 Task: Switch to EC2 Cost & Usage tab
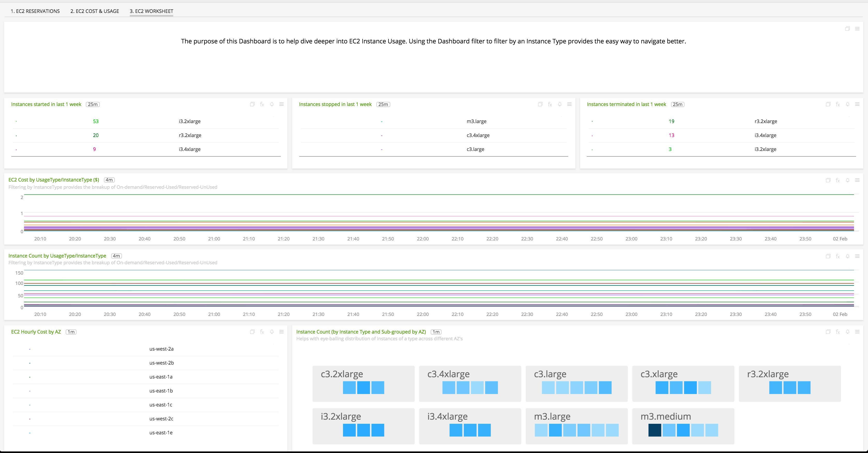click(95, 11)
